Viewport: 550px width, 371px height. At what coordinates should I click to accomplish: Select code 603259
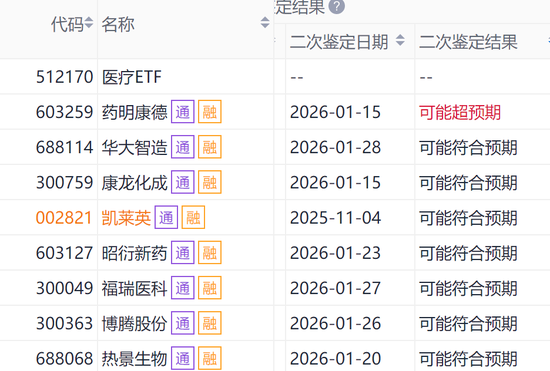65,112
